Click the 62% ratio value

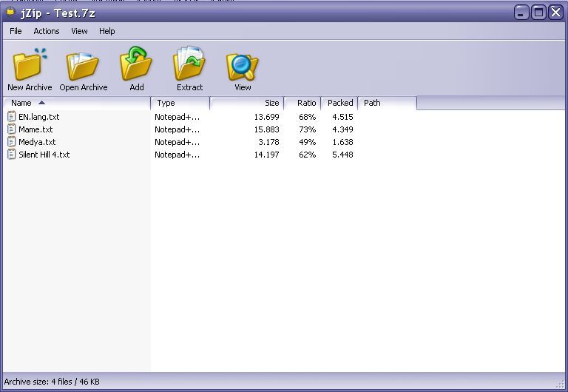(x=307, y=155)
